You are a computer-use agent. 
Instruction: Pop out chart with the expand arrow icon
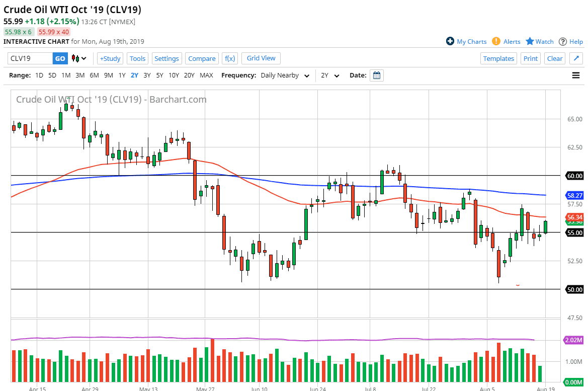point(576,58)
